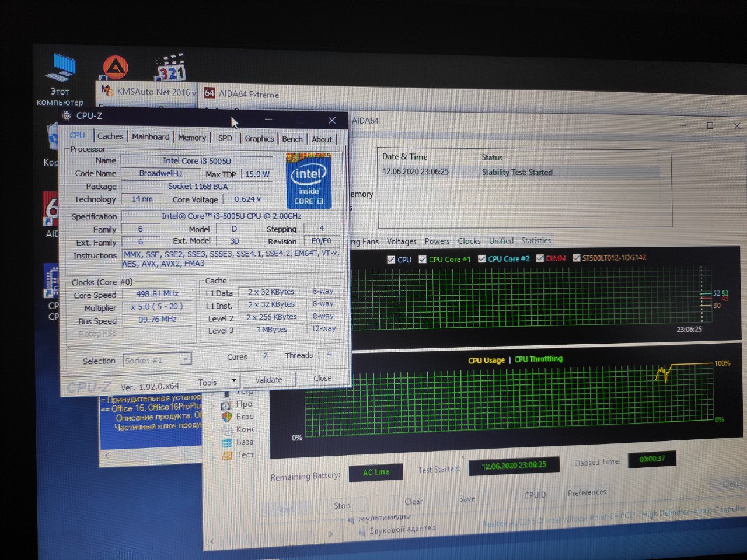Click the Elapsed Time 00:00:37 display
Screen dimensions: 747x560
click(652, 459)
